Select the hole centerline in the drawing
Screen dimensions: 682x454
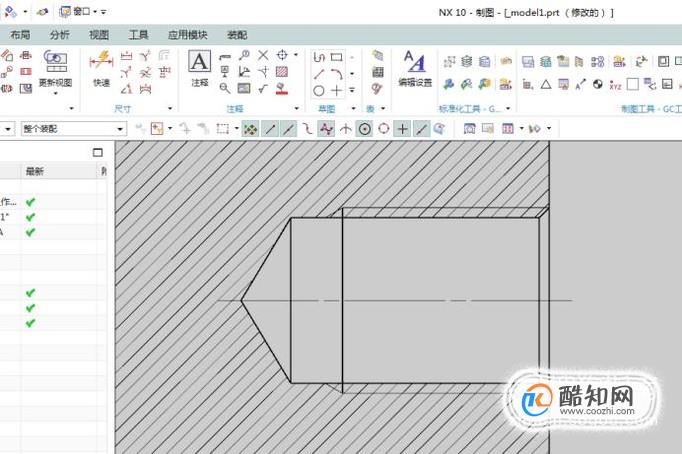395,300
